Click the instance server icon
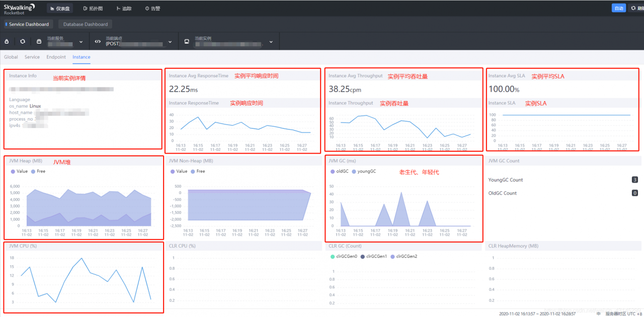The width and height of the screenshot is (644, 317). pyautogui.click(x=187, y=41)
